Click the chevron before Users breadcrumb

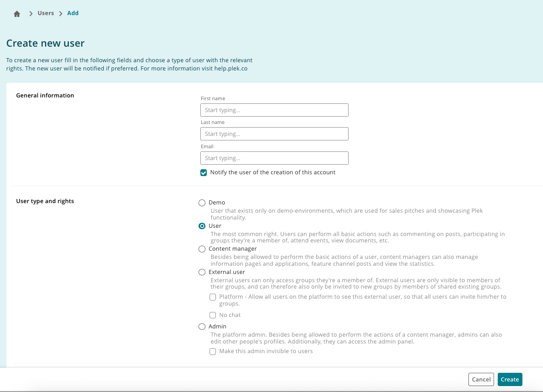point(31,14)
